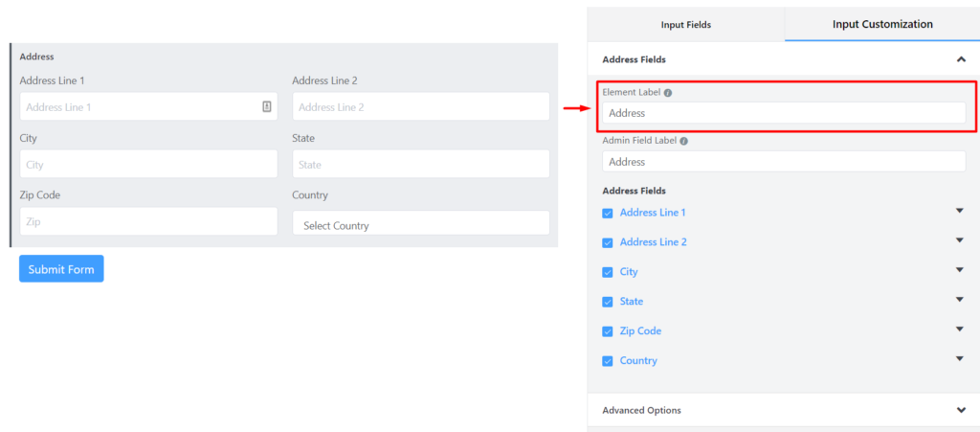980x432 pixels.
Task: Expand the City field settings arrow
Action: (960, 270)
